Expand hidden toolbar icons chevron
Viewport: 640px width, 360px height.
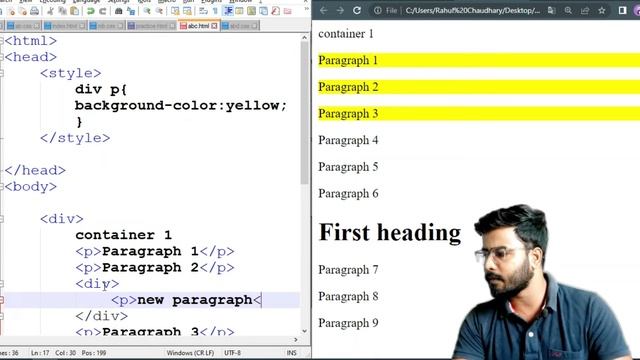pyautogui.click(x=306, y=9)
